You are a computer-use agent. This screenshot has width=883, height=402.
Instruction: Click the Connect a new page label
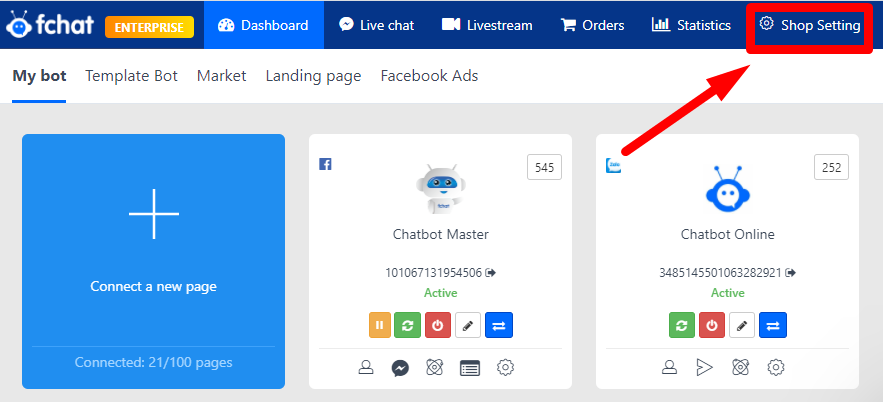pyautogui.click(x=154, y=287)
